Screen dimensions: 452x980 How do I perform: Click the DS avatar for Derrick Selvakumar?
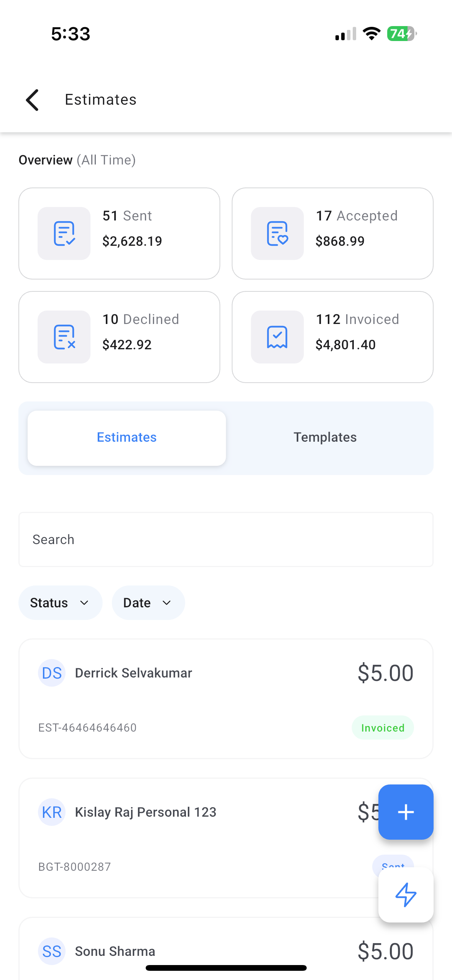(52, 673)
